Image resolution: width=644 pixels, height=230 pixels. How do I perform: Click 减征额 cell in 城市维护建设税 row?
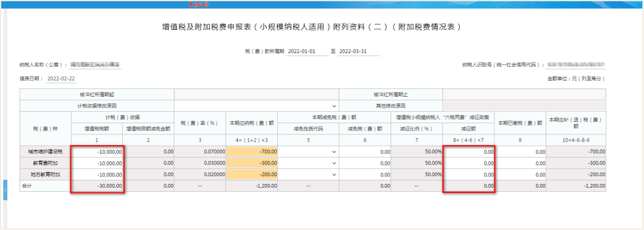(x=469, y=152)
